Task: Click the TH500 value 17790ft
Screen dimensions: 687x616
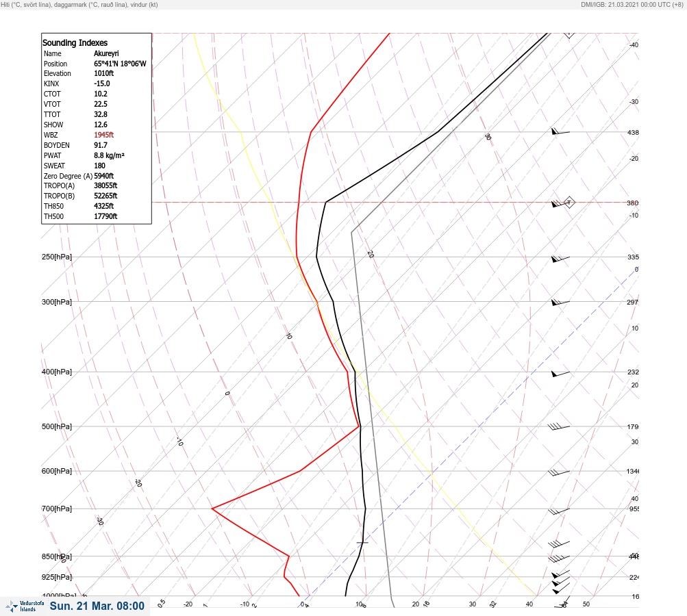Action: point(105,216)
